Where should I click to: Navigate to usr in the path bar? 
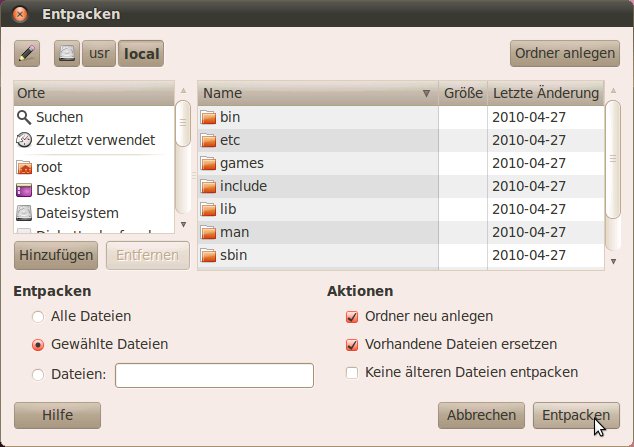pos(99,53)
